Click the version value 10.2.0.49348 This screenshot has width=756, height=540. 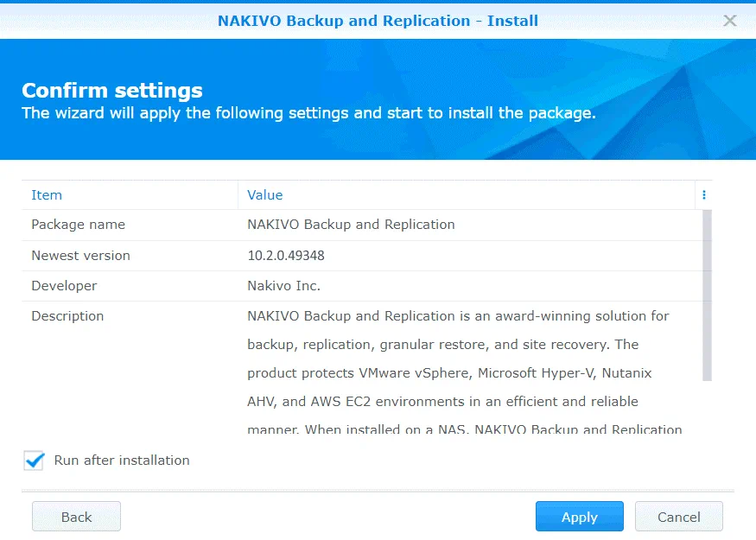(x=286, y=256)
